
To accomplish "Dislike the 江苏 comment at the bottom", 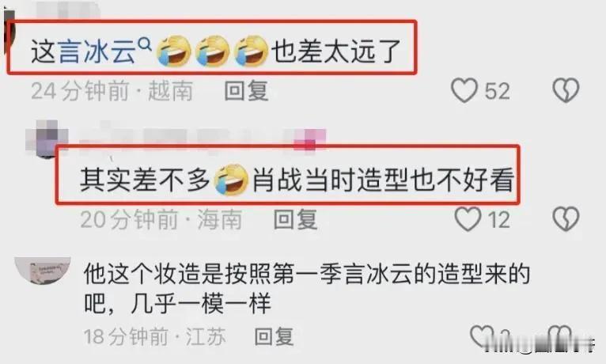I will point(559,336).
